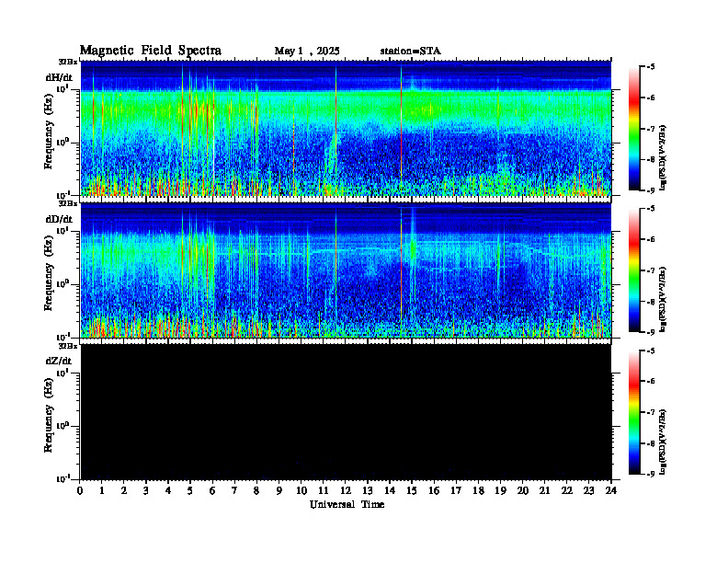Click the log(PSD) units label beside dD/dt colorbar
Viewport: 728px width, 563px height.
click(664, 300)
